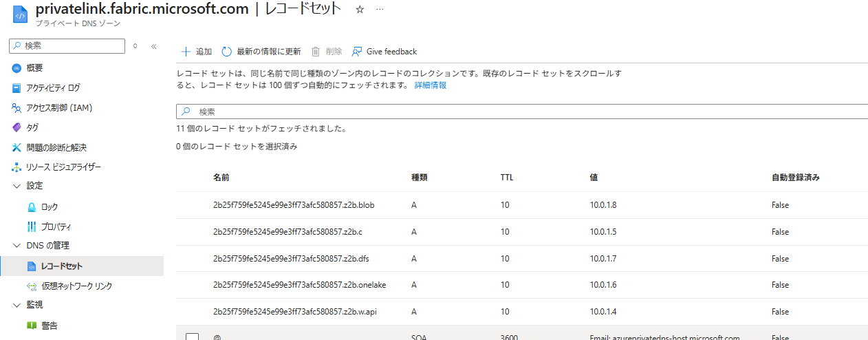Sort by 自動登録済み column header
Image resolution: width=868 pixels, height=340 pixels.
coord(796,177)
